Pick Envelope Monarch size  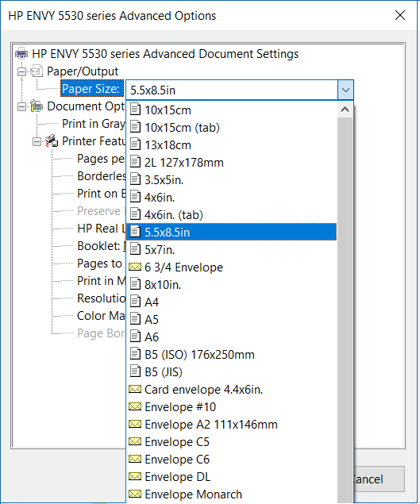point(232,494)
